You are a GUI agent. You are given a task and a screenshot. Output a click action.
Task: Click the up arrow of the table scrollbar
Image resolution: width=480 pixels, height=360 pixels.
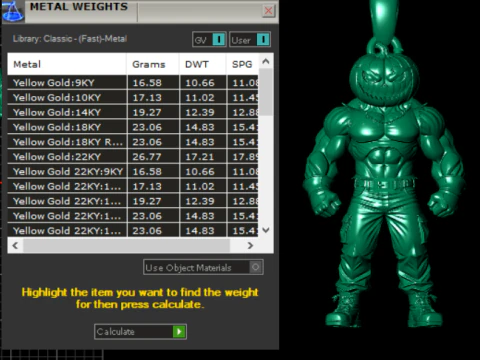[x=266, y=61]
